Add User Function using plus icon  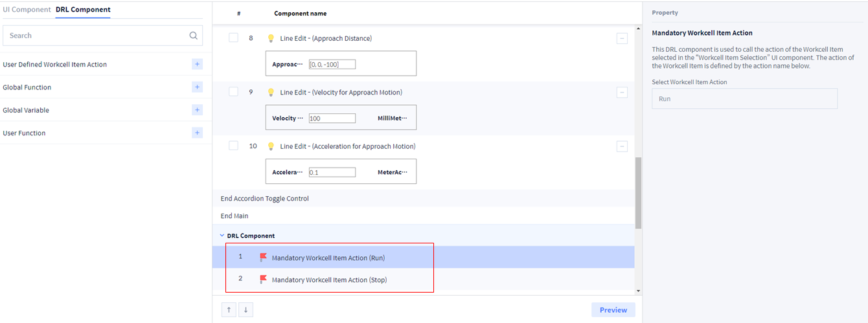tap(197, 133)
